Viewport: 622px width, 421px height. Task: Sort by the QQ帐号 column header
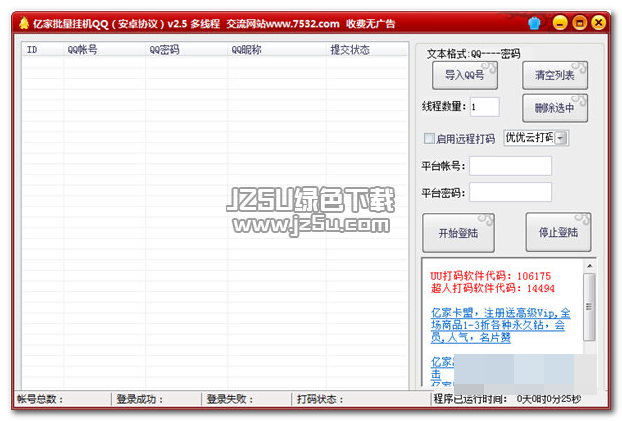104,50
